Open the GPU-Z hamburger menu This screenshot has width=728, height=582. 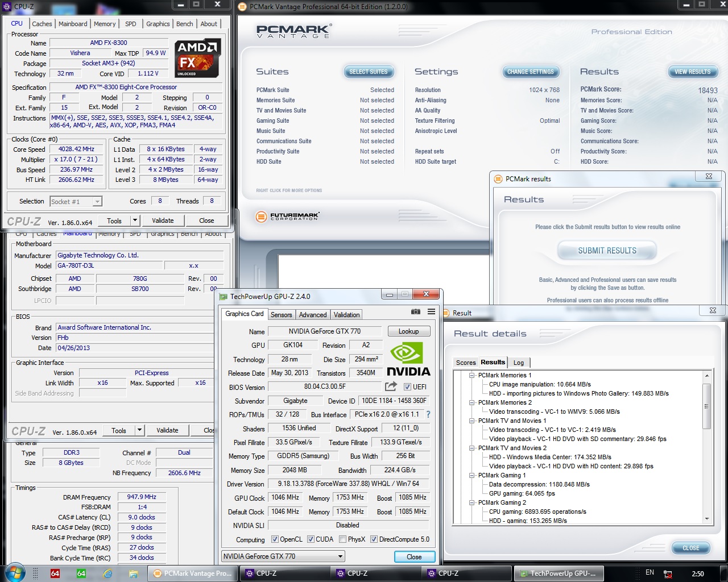tap(432, 311)
